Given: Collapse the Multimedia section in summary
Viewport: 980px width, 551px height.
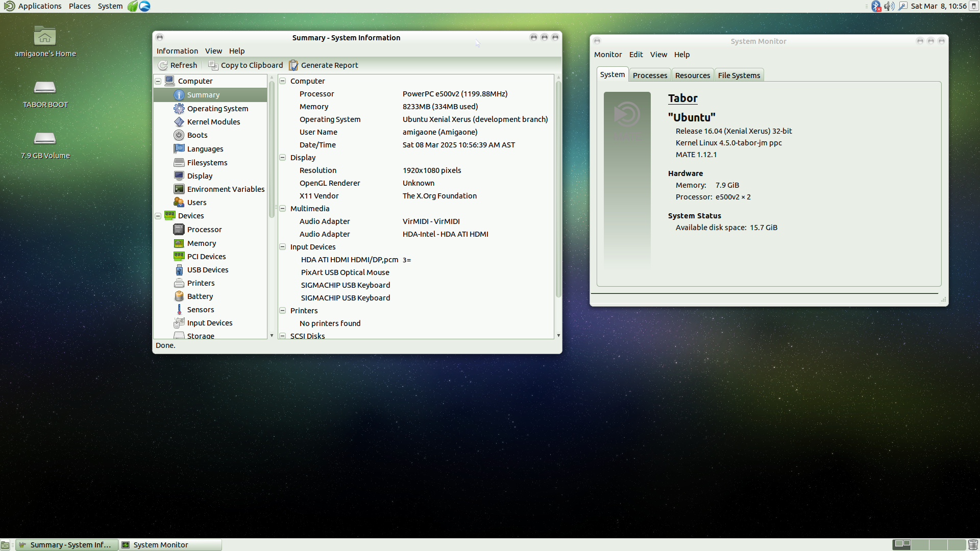Looking at the screenshot, I should [x=282, y=209].
